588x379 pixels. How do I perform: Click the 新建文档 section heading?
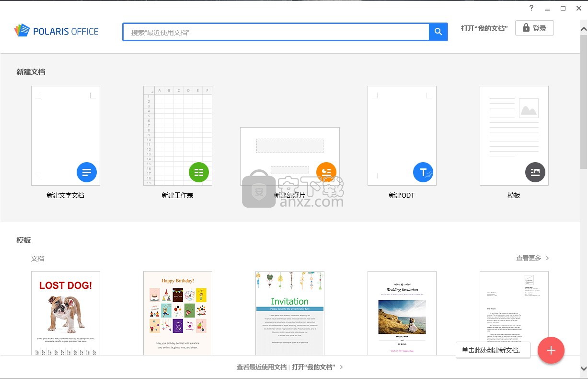pyautogui.click(x=31, y=72)
